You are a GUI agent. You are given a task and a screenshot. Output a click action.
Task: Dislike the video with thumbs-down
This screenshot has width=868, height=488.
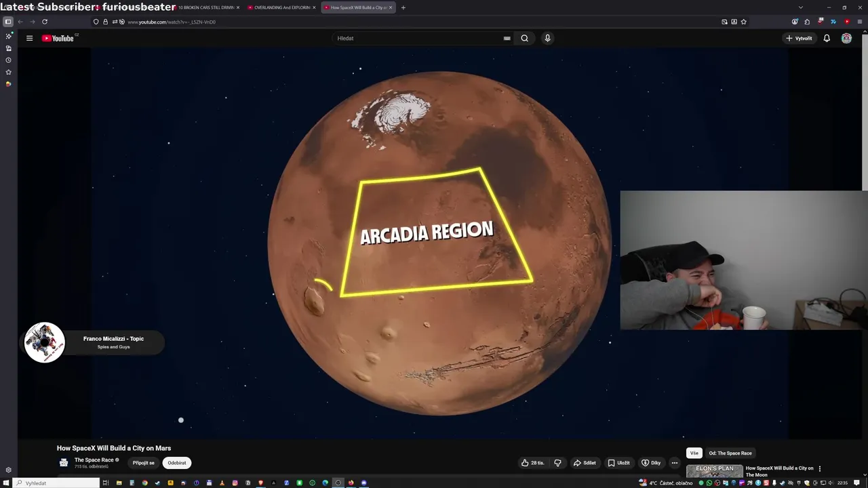[557, 463]
